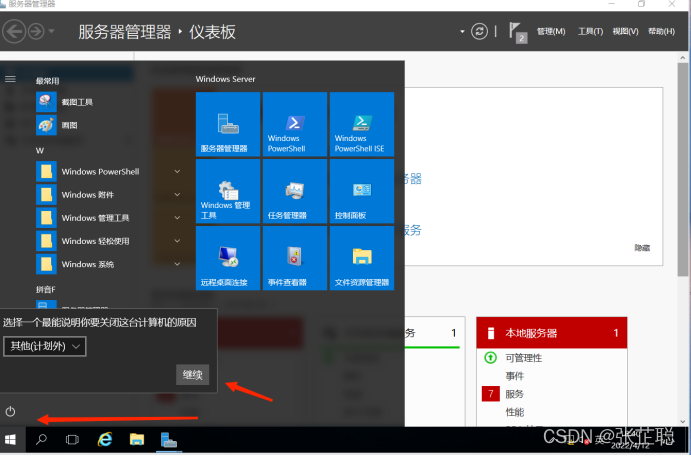Viewport: 691px width, 456px height.
Task: Open the 事件查看器 tile
Action: 295,258
